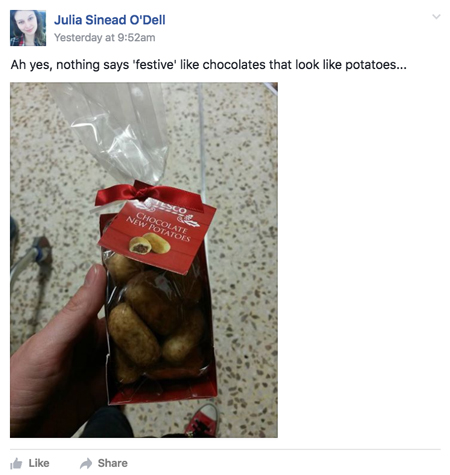450x475 pixels.
Task: Click the red sneaker in the photo
Action: (202, 421)
